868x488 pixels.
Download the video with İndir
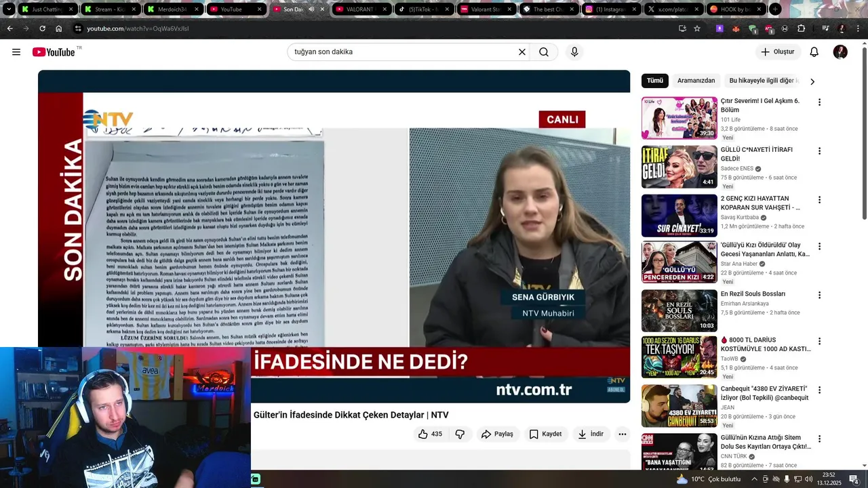pyautogui.click(x=591, y=434)
